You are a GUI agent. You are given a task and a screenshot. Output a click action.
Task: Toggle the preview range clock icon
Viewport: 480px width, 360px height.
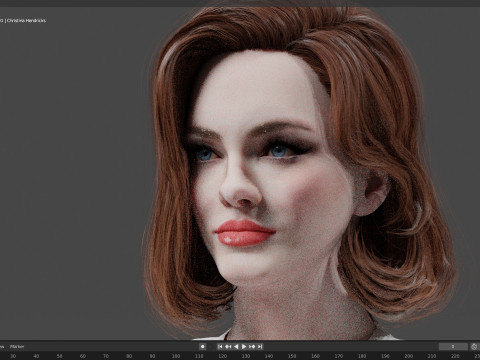point(474,347)
